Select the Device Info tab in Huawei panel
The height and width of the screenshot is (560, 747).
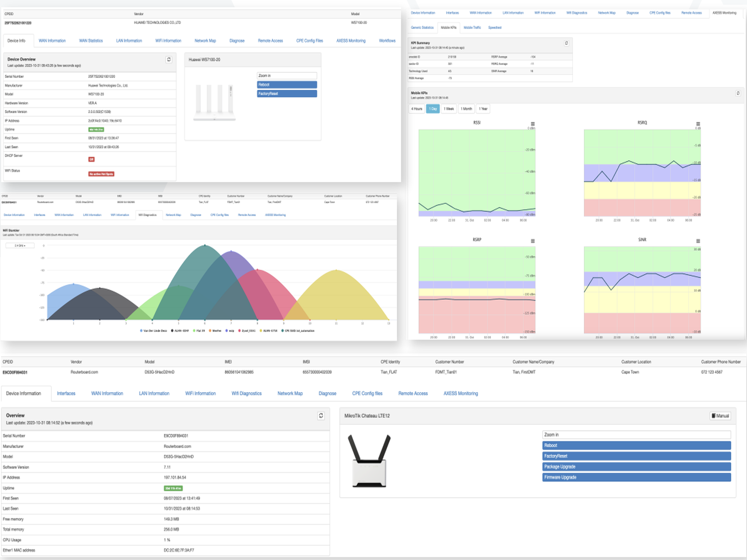[16, 41]
